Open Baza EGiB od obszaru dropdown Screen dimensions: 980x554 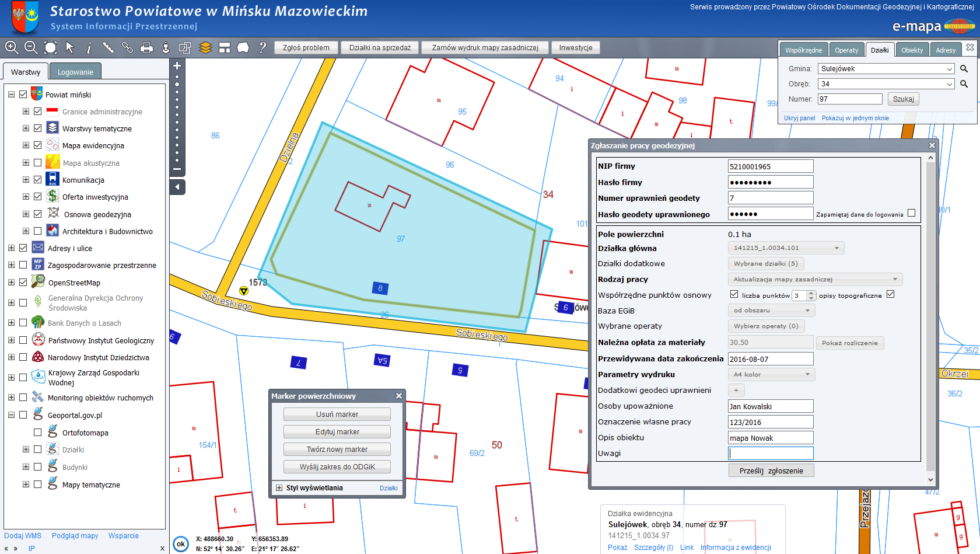(x=771, y=310)
